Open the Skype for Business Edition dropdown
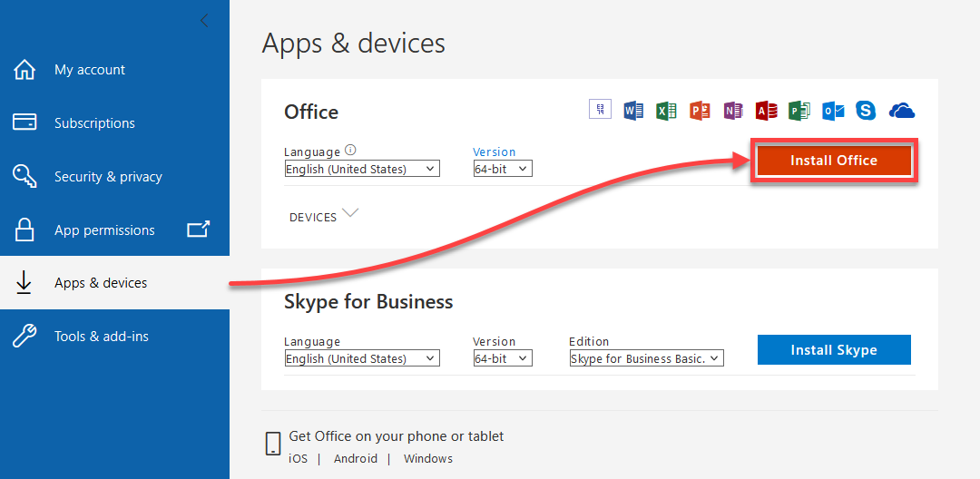The width and height of the screenshot is (980, 479). (646, 358)
